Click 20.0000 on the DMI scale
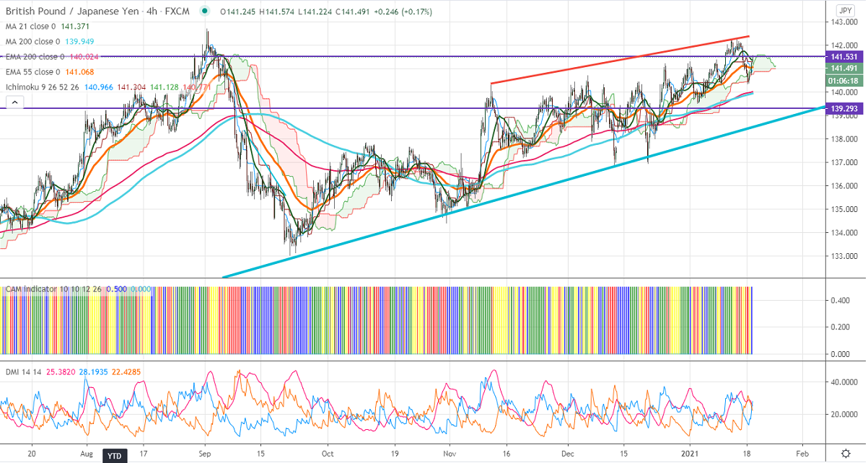Viewport: 868px width, 463px height. 843,415
